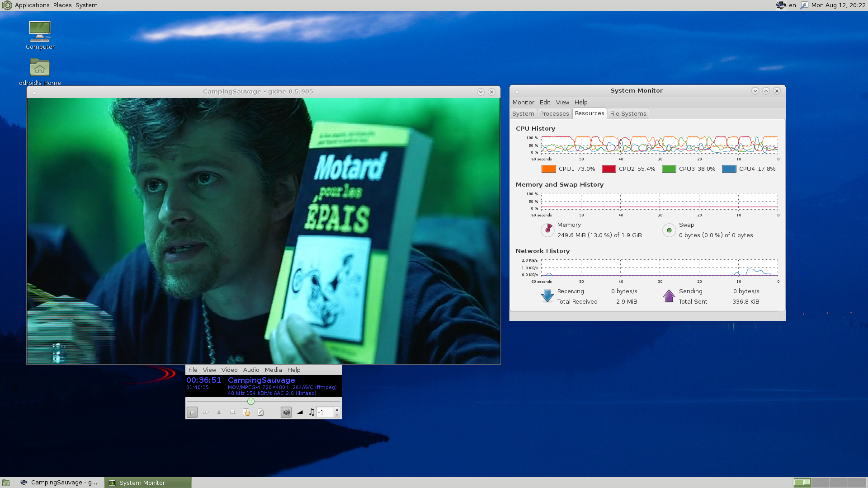The width and height of the screenshot is (868, 488).
Task: Open the Video menu in gxine
Action: click(229, 370)
